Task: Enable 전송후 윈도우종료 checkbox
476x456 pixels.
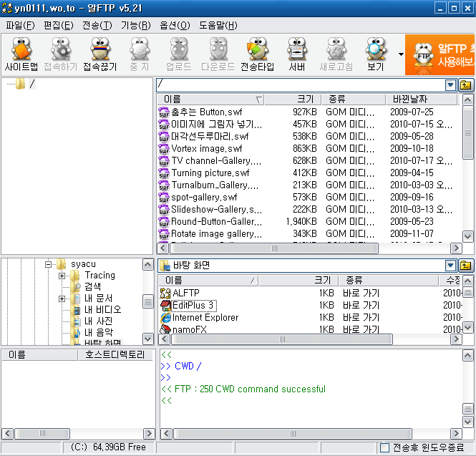Action: coord(385,447)
